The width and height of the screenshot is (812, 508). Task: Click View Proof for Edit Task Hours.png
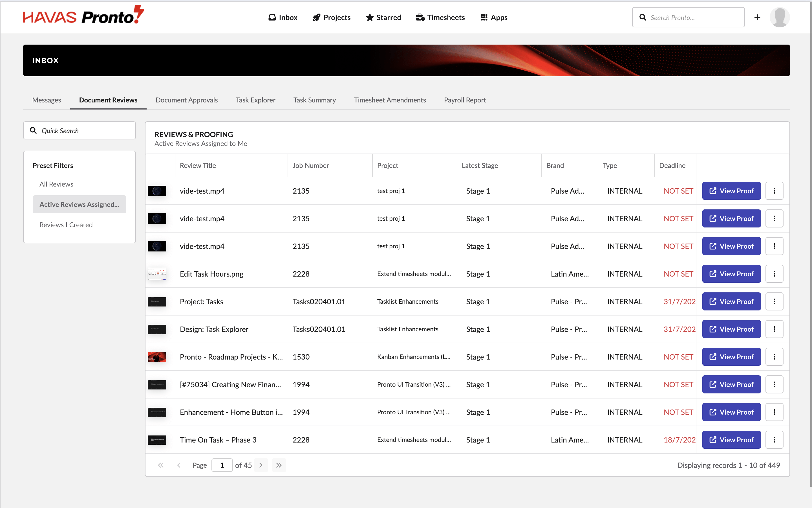pos(731,274)
